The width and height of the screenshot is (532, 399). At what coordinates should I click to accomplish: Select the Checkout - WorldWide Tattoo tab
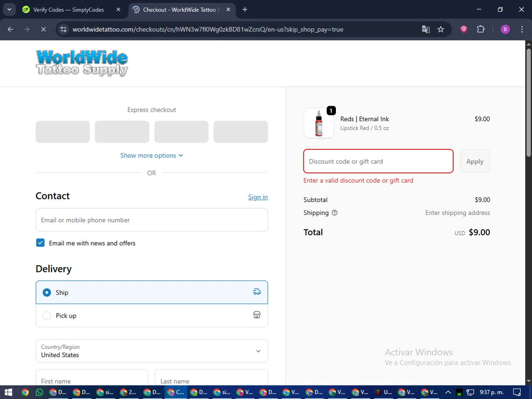click(x=182, y=10)
